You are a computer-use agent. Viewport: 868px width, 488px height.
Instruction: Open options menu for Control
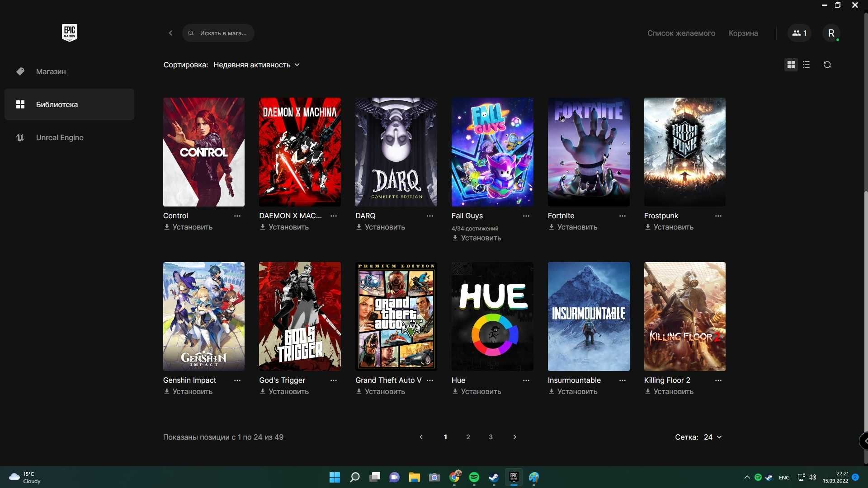(237, 216)
